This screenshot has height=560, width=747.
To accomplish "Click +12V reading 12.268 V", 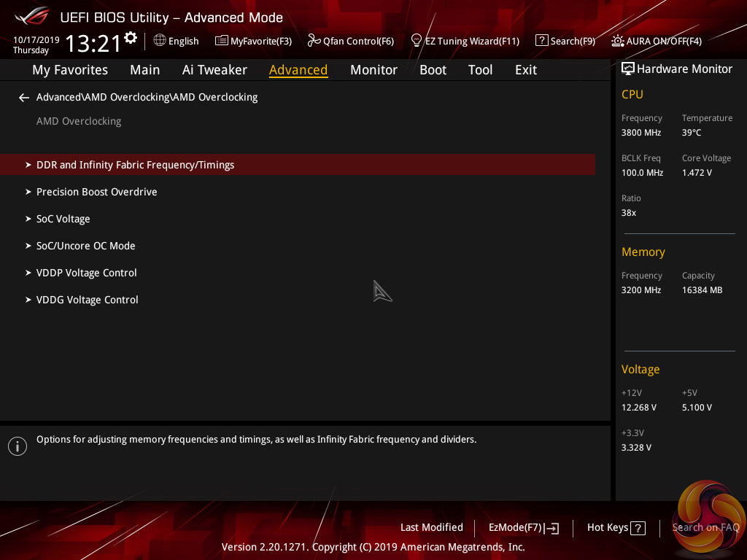I will [x=638, y=408].
